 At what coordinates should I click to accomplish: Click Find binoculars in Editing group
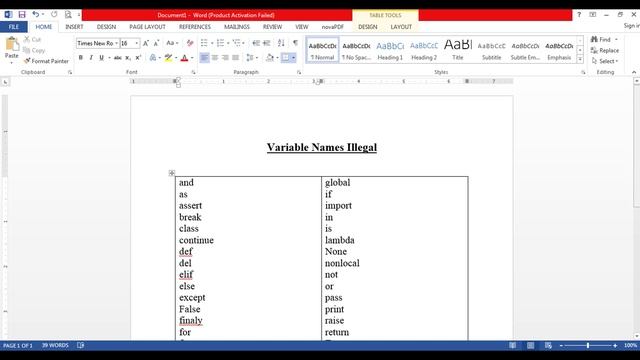(x=601, y=40)
